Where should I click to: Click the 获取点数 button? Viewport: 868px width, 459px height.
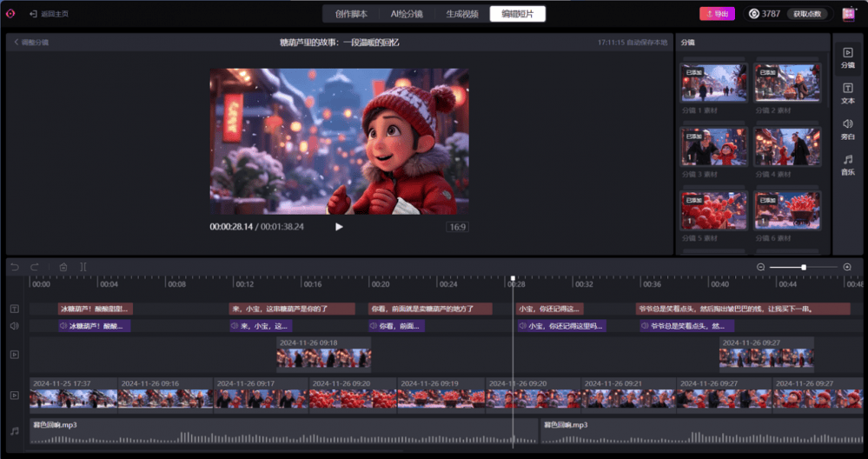pyautogui.click(x=807, y=14)
